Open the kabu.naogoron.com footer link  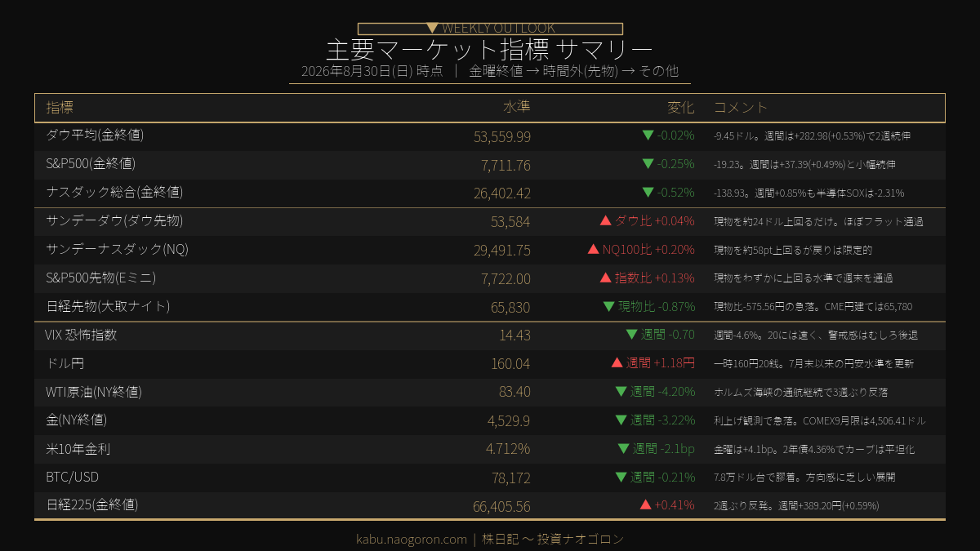point(412,539)
